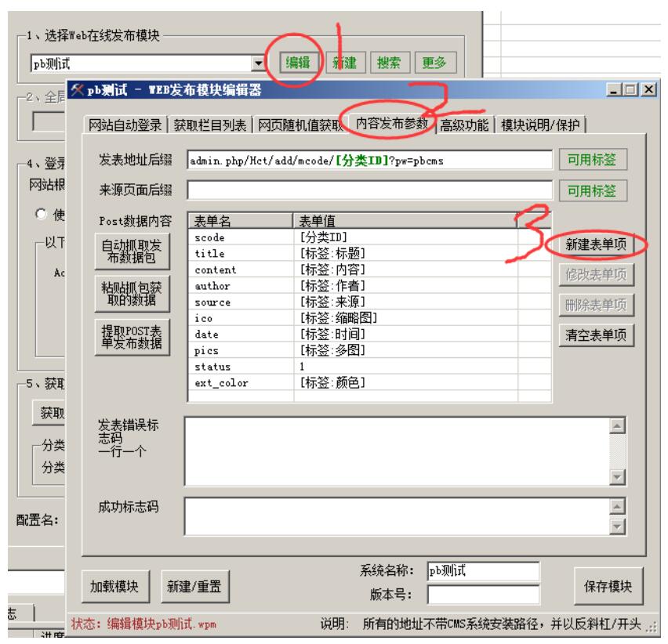Select the ico form row
The image size is (668, 644).
(369, 318)
